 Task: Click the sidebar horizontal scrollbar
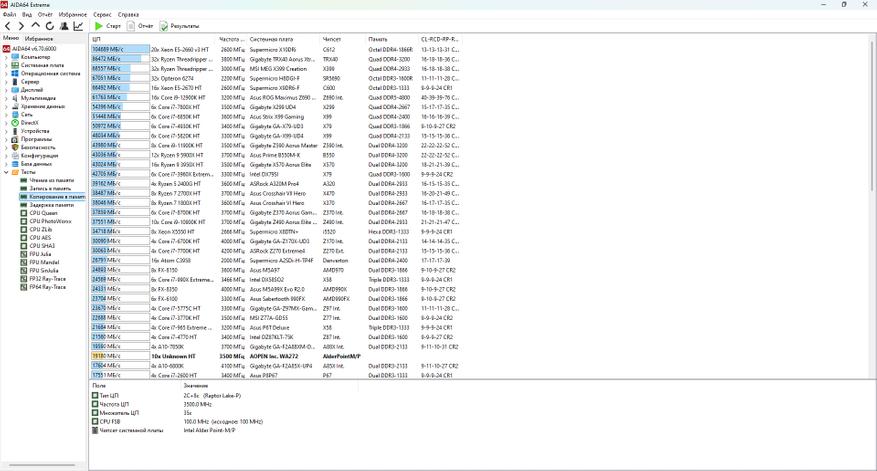(42, 465)
